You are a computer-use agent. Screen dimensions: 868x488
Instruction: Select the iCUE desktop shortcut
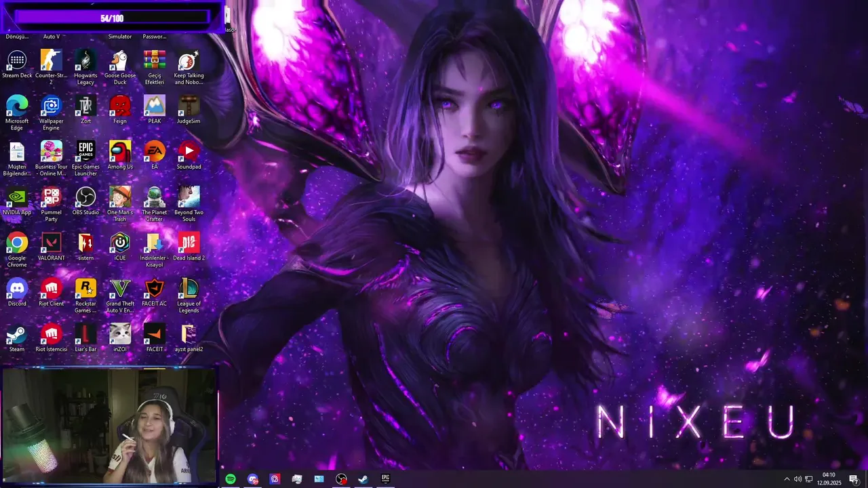(x=120, y=247)
